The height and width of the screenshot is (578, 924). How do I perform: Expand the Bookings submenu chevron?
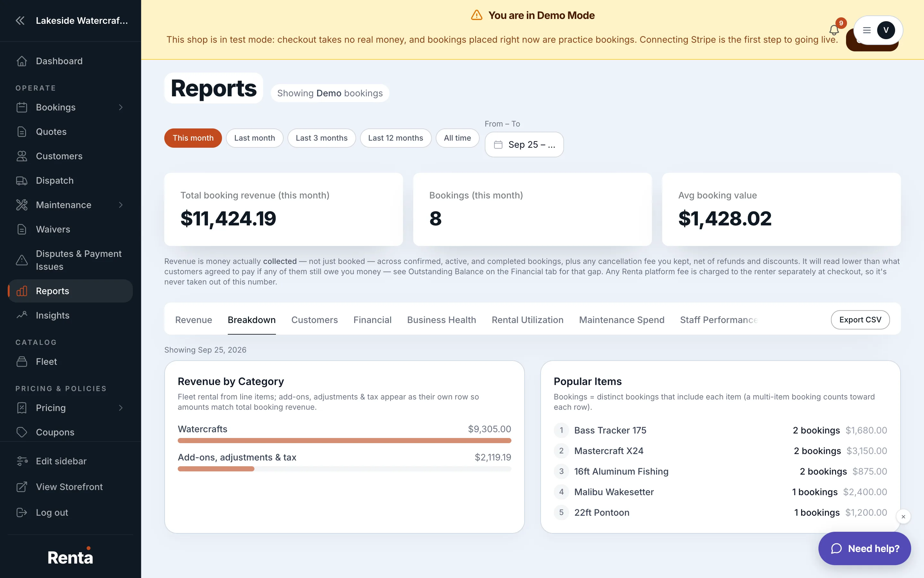click(121, 108)
